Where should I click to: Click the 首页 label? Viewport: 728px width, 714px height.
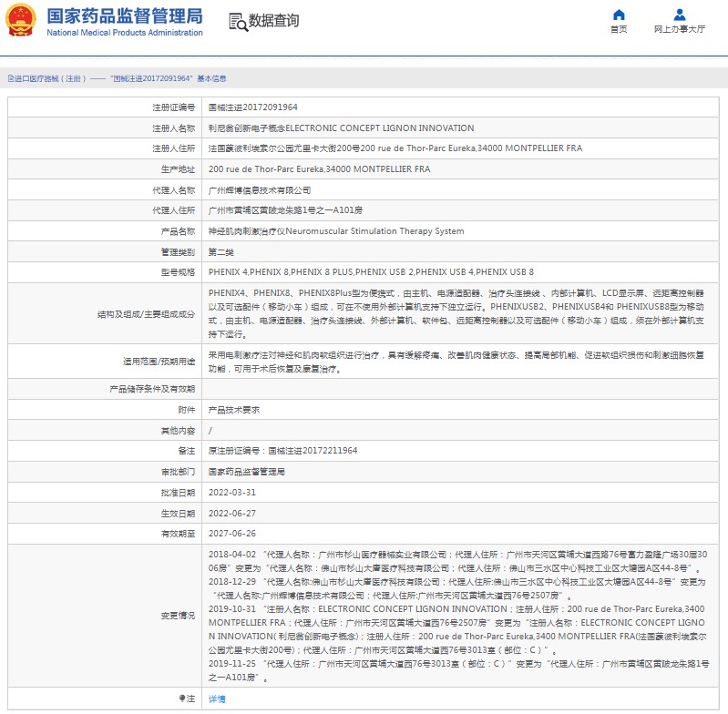(619, 29)
